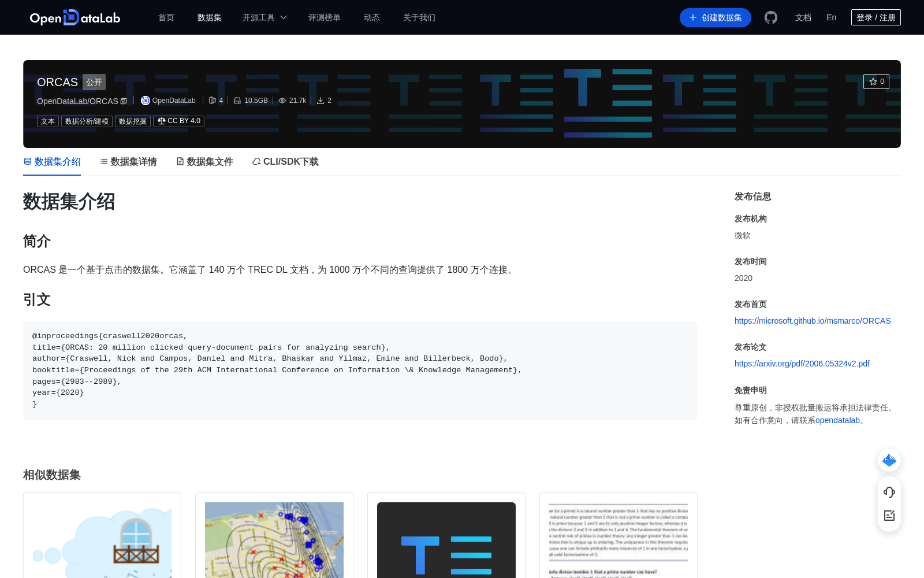
Task: Click the downloads icon showing 2
Action: (321, 101)
